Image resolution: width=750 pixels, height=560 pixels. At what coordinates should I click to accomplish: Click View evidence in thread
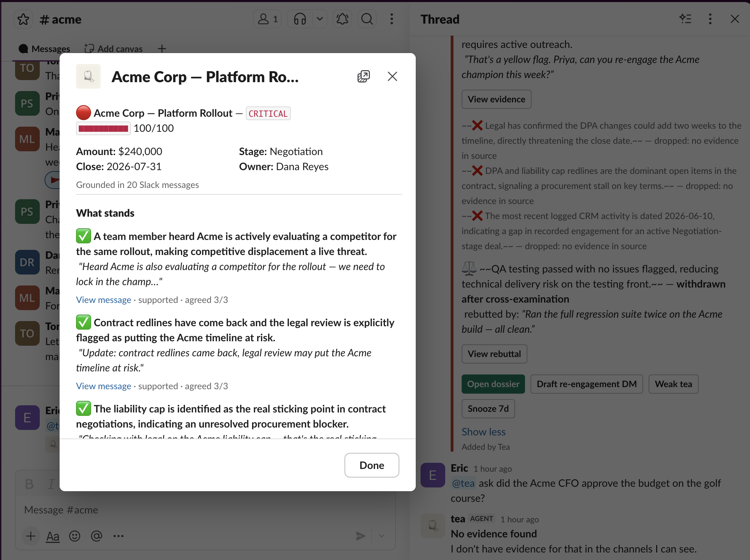point(497,99)
